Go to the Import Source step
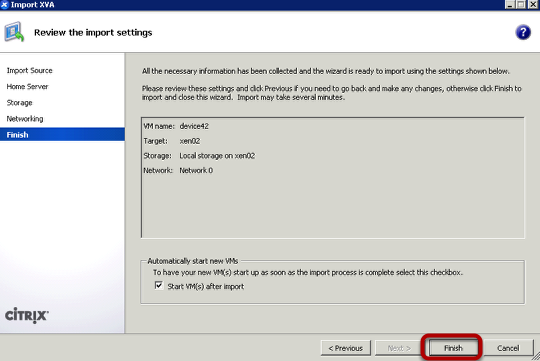540x361 pixels. coord(30,70)
